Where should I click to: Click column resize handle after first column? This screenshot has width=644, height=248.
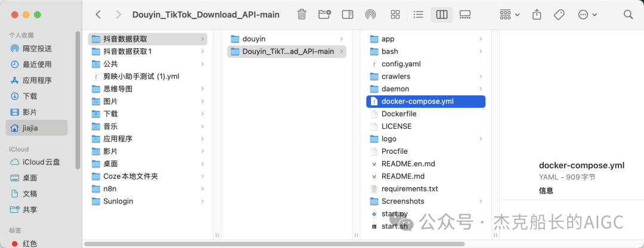pyautogui.click(x=217, y=235)
